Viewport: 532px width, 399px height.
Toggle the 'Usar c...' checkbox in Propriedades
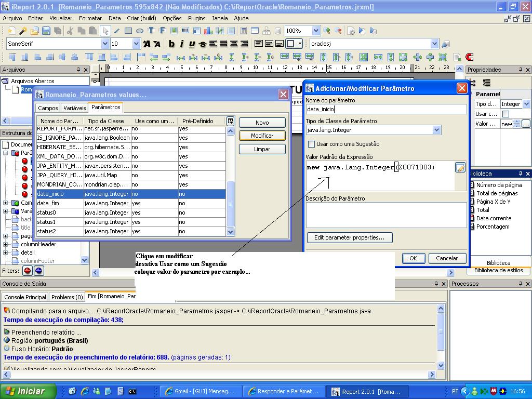click(x=506, y=114)
